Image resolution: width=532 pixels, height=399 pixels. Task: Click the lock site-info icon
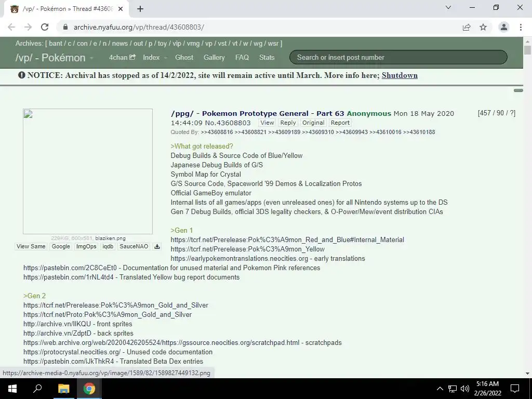click(65, 27)
